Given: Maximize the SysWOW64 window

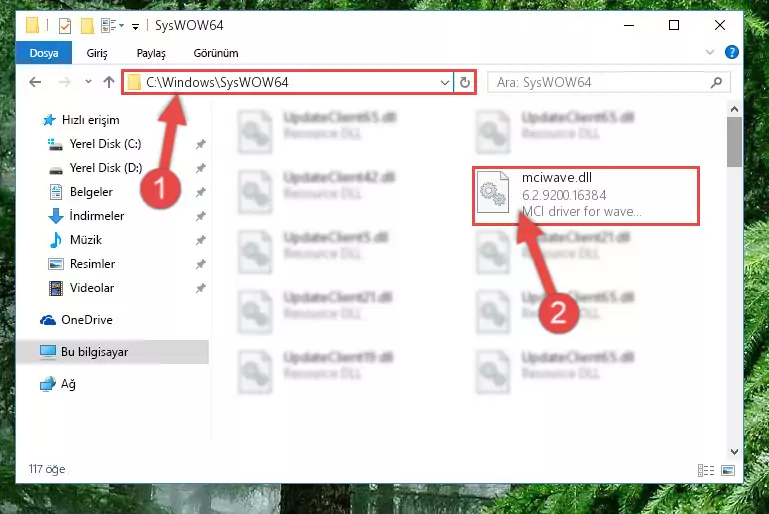Looking at the screenshot, I should tap(674, 25).
